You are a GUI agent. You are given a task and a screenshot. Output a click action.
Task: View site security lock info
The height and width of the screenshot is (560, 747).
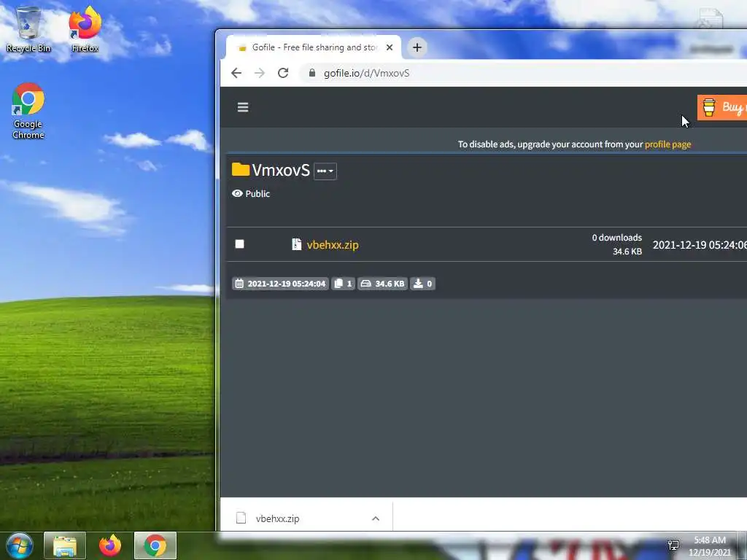point(312,73)
